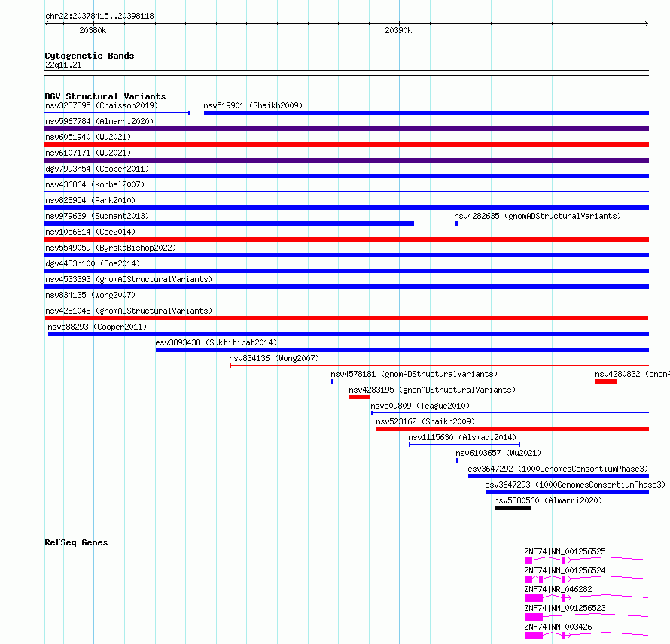
Task: Open nsv4282635 (gnomADStructuralVariants) label
Action: coord(538,216)
